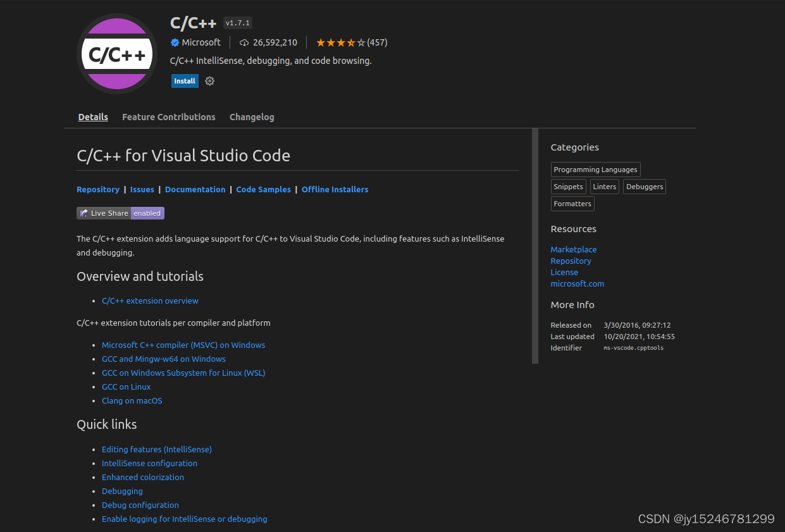The width and height of the screenshot is (785, 532).
Task: Open the Repository link under Resources
Action: pos(571,261)
